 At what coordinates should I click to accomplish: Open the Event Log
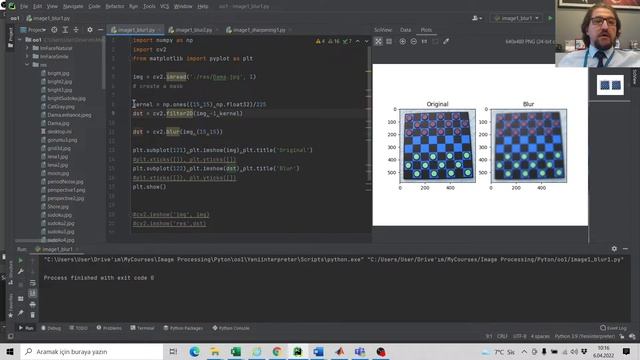coord(613,328)
